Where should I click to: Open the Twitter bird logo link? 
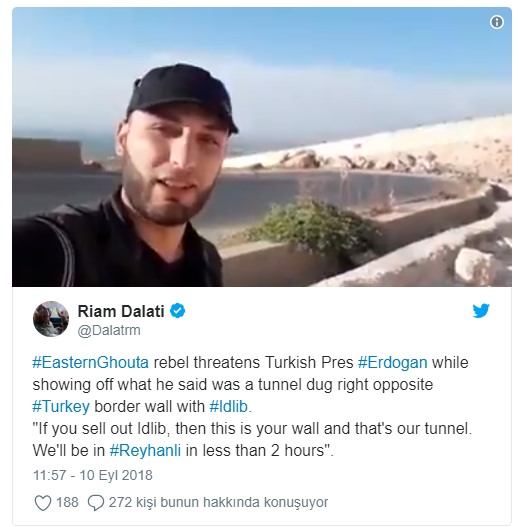[481, 311]
